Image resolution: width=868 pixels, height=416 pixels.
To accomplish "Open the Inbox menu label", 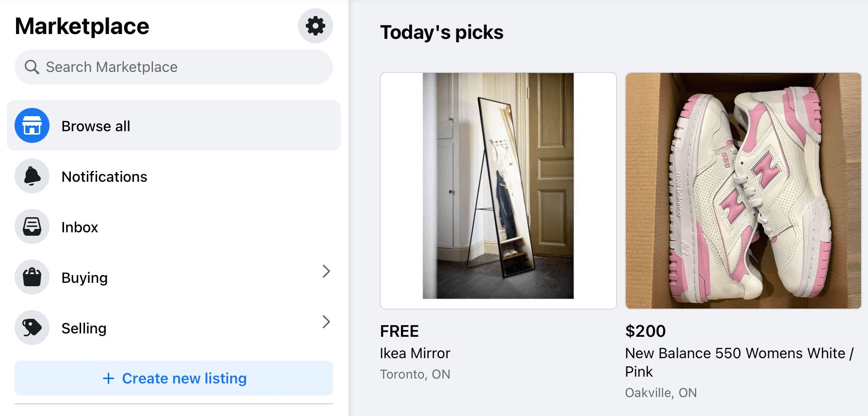I will pos(80,227).
